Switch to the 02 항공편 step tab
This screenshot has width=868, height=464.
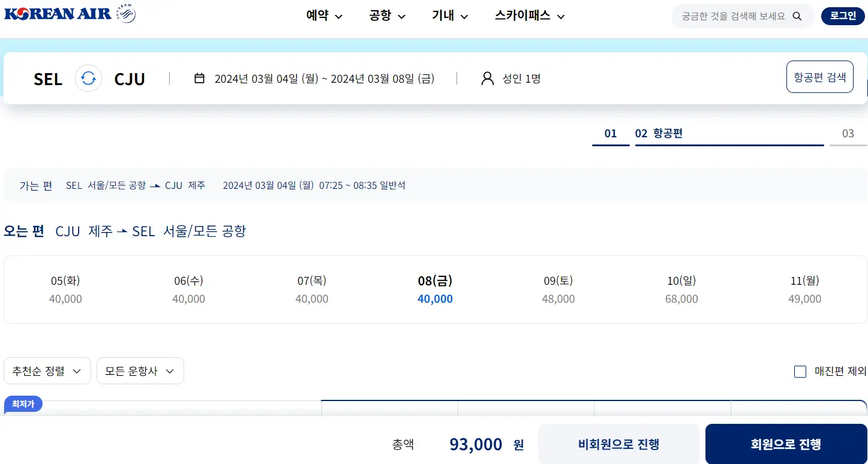[x=660, y=134]
